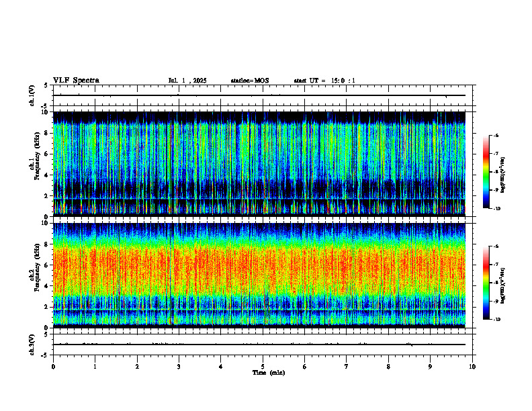Click time axis tick label '3'
532x411 pixels.
tap(179, 367)
